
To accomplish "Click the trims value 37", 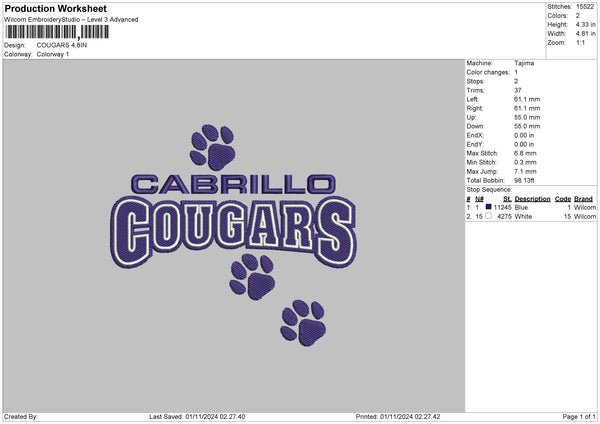I will point(518,90).
